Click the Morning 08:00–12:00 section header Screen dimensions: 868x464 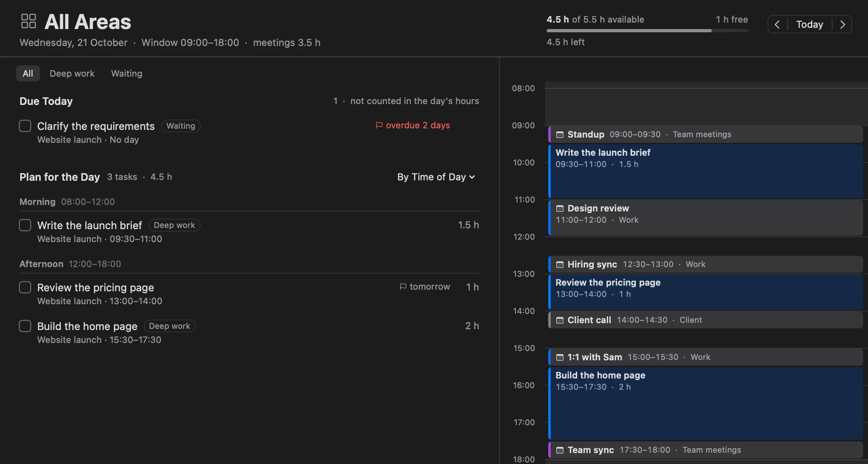[67, 202]
